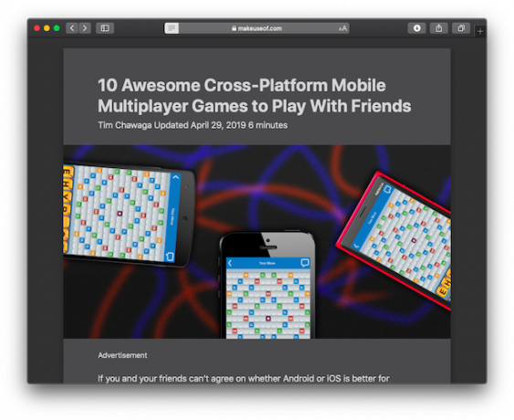Click the Advertisement label
This screenshot has width=514, height=420.
pyautogui.click(x=122, y=355)
